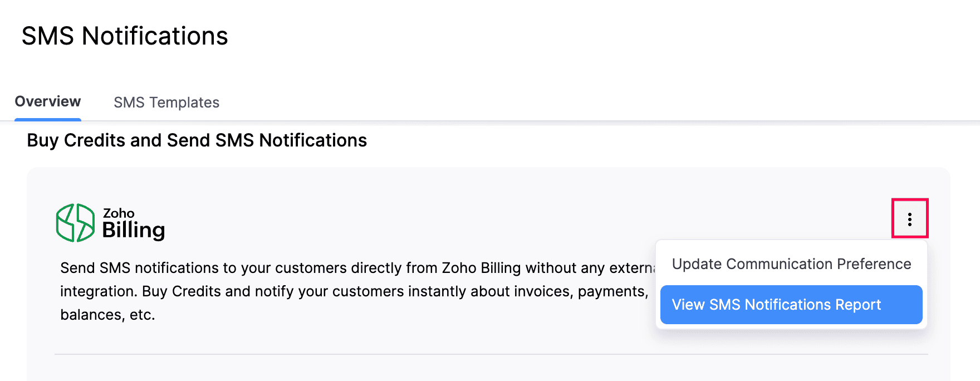Screen dimensions: 980x381
Task: Click the green Zoho Billing logo icon
Action: pyautogui.click(x=75, y=223)
